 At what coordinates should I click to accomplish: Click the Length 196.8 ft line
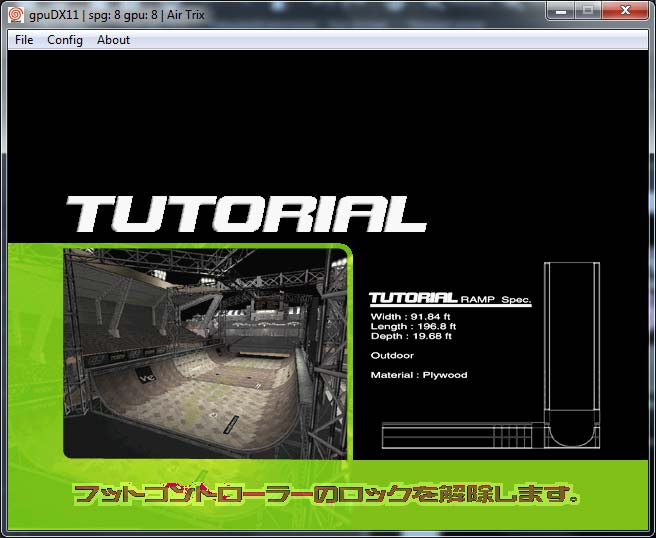[x=414, y=327]
